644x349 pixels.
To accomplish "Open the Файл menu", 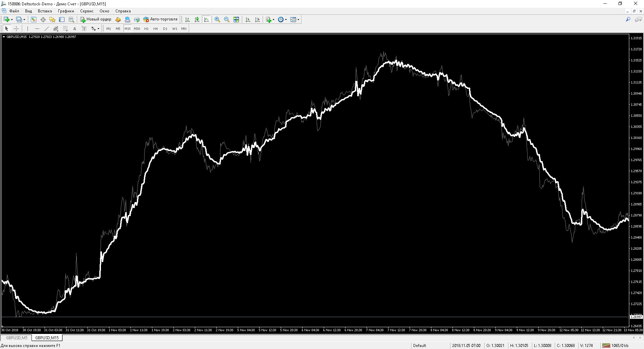I will 14,11.
